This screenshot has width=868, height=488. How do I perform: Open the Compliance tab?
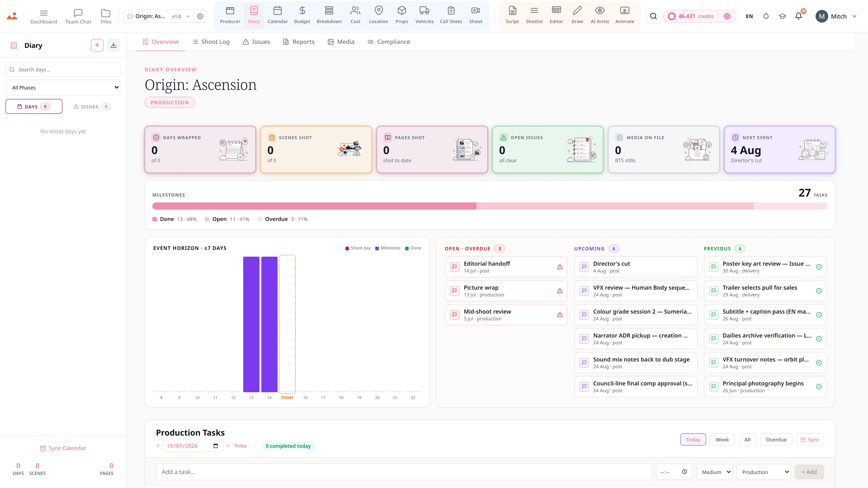(389, 42)
